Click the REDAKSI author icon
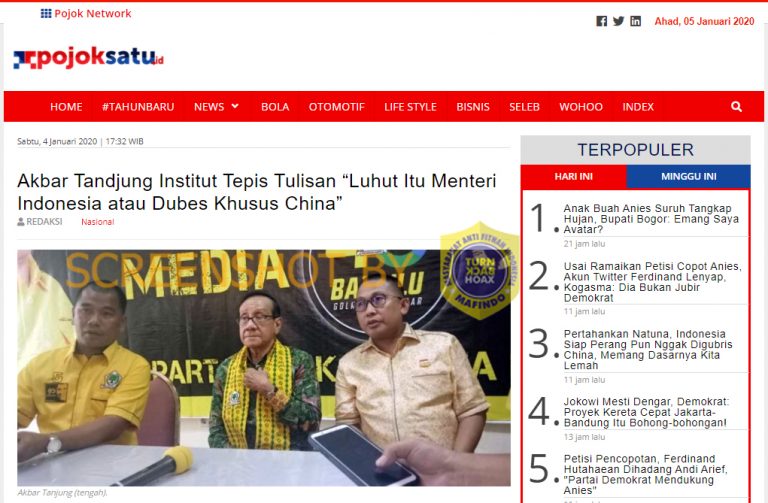768x503 pixels. coord(21,222)
